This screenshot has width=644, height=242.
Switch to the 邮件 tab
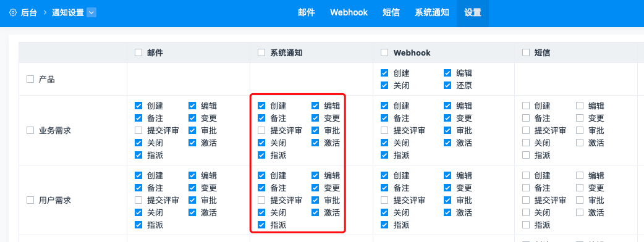[x=307, y=13]
